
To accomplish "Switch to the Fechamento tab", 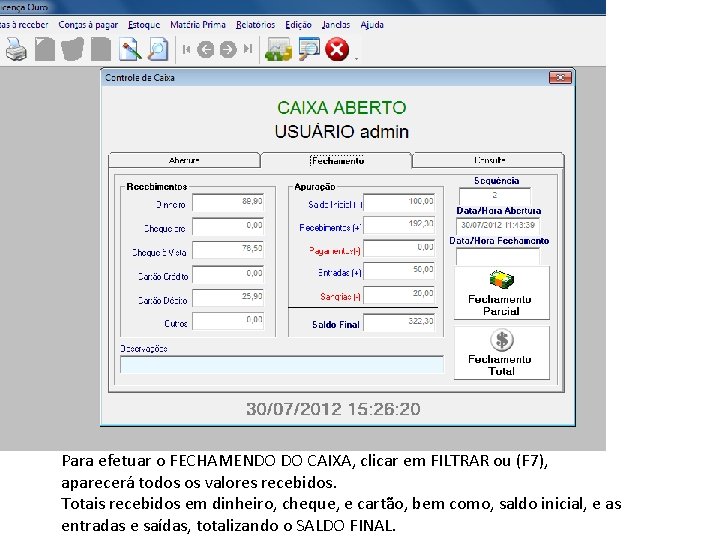I will 337,160.
